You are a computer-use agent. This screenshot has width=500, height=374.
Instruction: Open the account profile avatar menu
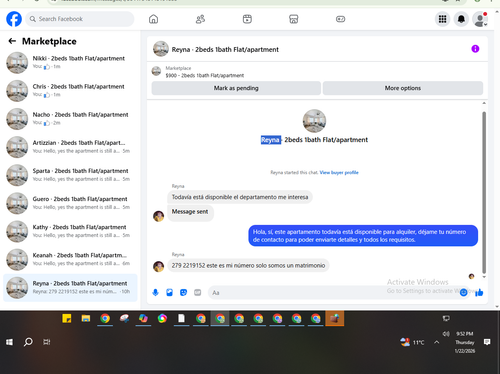480,19
